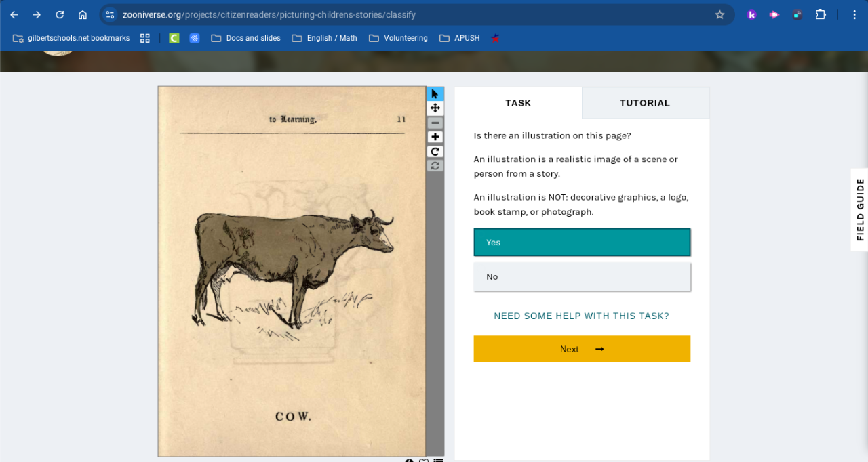Reset the image view
Viewport: 868px width, 462px height.
435,165
